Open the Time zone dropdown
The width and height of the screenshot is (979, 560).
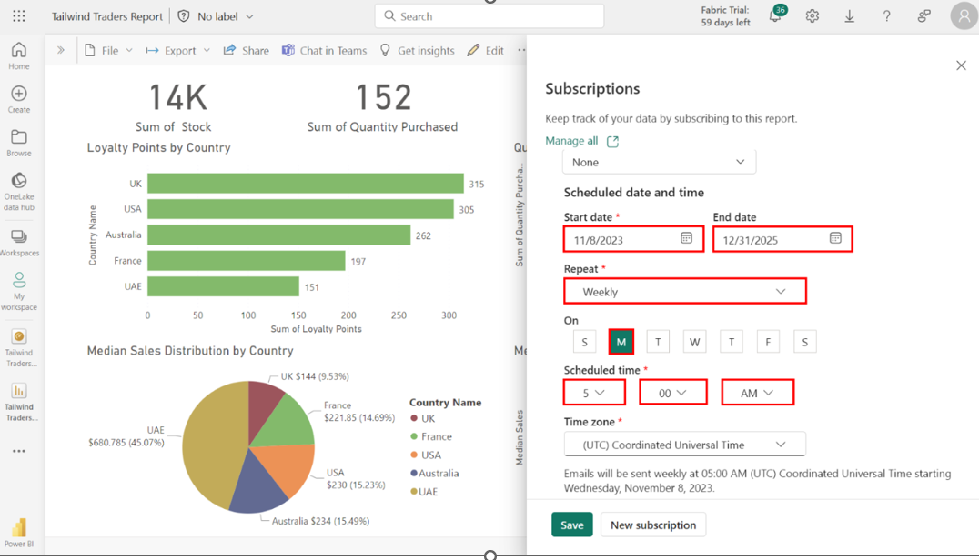684,445
